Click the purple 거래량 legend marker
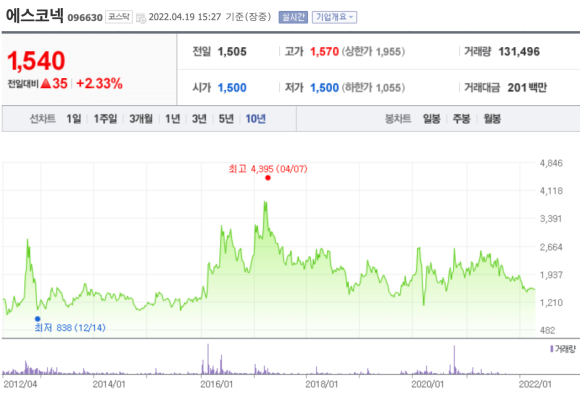Screen dimensions: 580x395 552,349
